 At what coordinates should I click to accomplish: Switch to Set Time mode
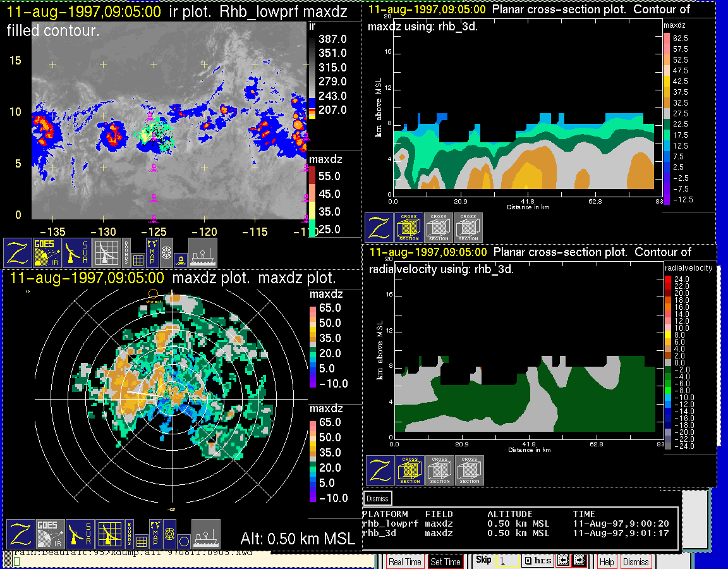pos(446,561)
